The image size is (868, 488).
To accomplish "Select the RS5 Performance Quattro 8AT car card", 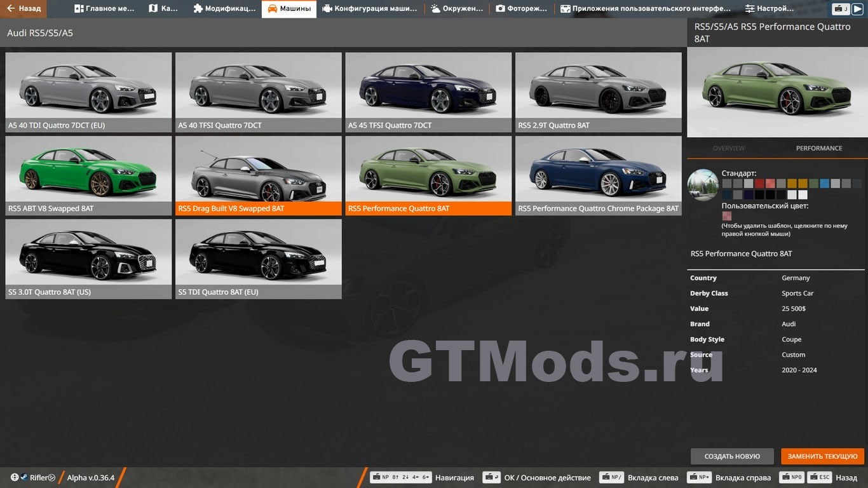I will coord(428,175).
